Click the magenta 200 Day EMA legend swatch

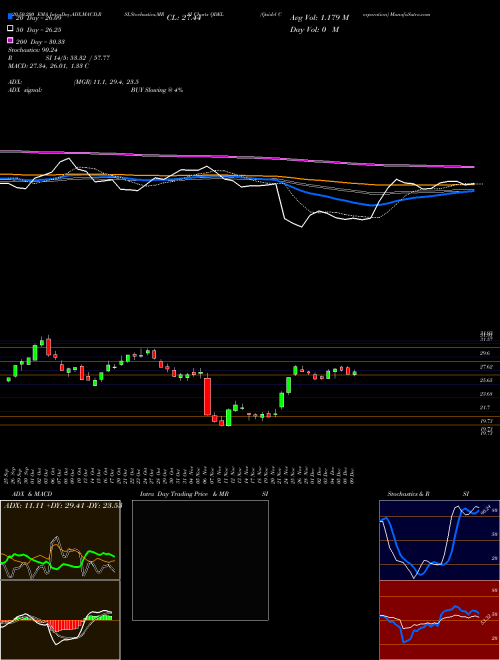[x=10, y=40]
